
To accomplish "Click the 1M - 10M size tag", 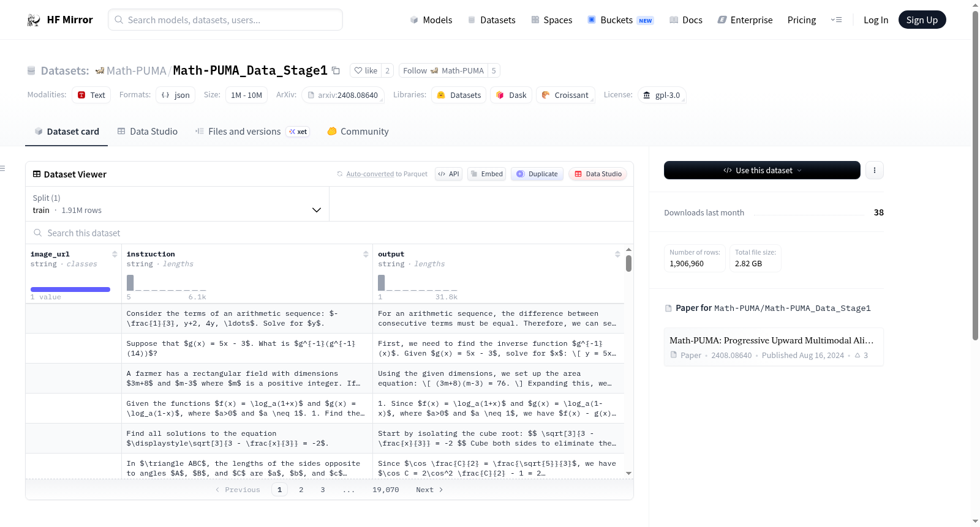I will point(246,95).
